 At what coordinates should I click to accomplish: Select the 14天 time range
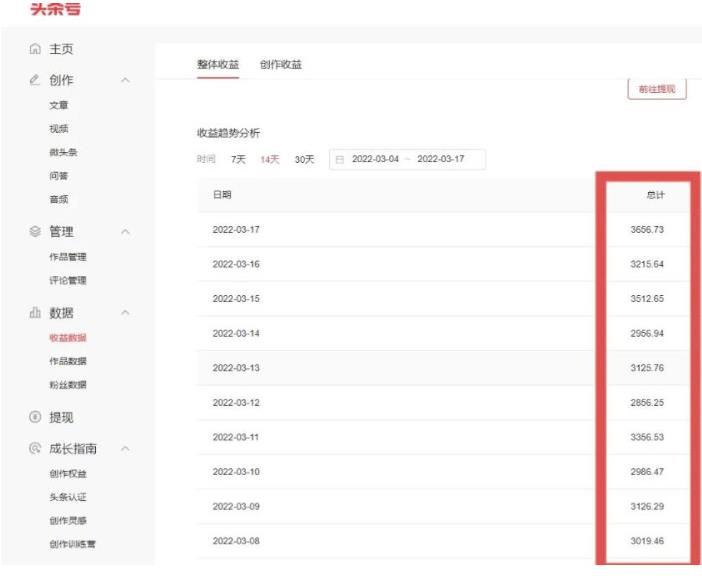270,159
